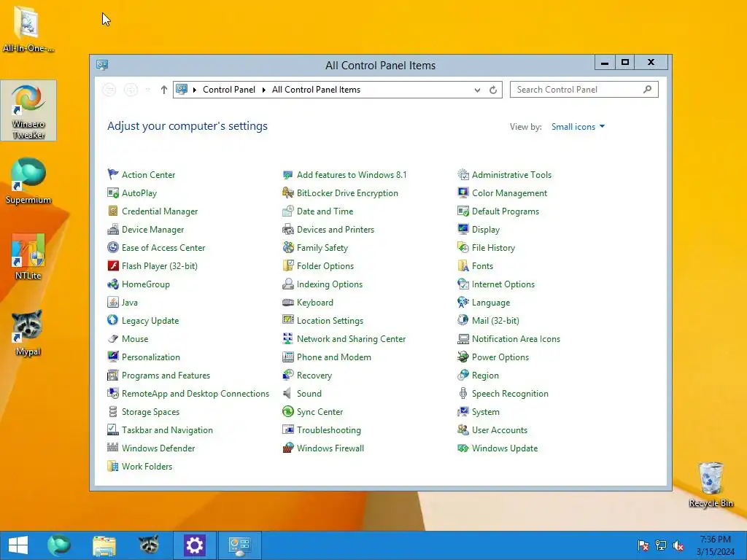Expand the arrow before Control Panel breadcrumb

194,90
